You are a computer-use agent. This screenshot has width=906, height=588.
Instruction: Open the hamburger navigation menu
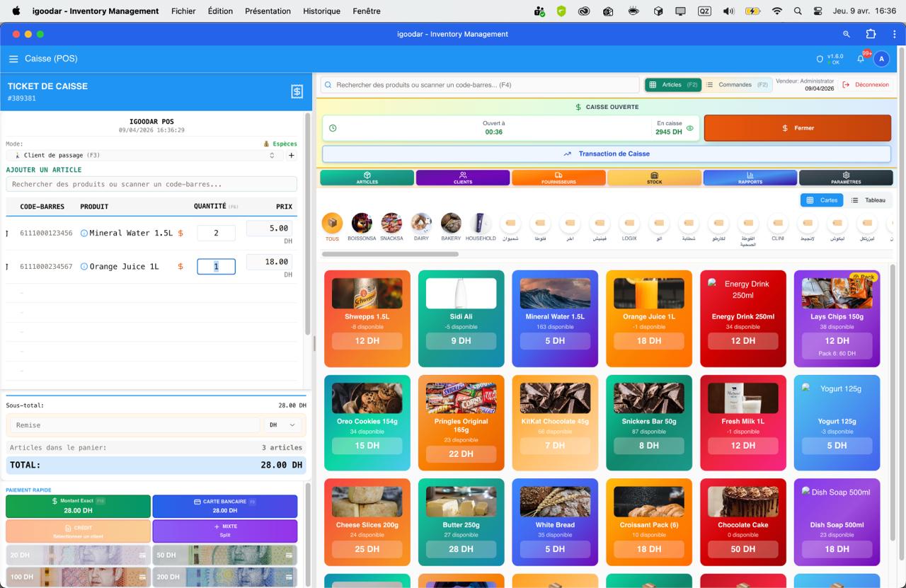coord(13,59)
